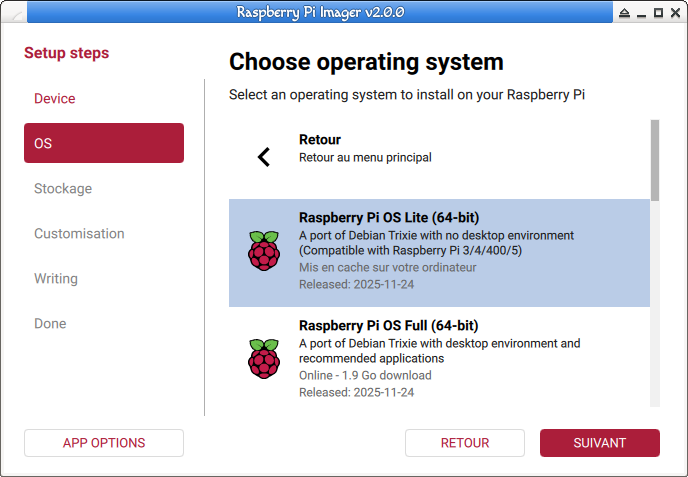This screenshot has height=477, width=688.
Task: Choose Raspberry Pi OS Lite (64-bit)
Action: [439, 253]
